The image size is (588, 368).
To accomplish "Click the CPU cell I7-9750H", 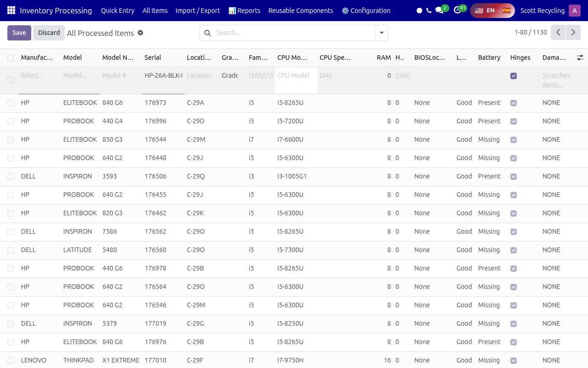I will coord(290,360).
